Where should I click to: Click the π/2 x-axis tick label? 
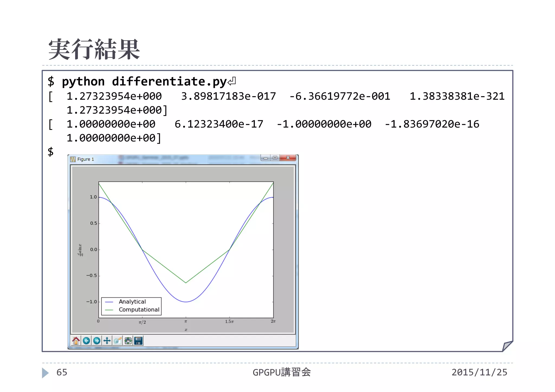[x=142, y=322]
